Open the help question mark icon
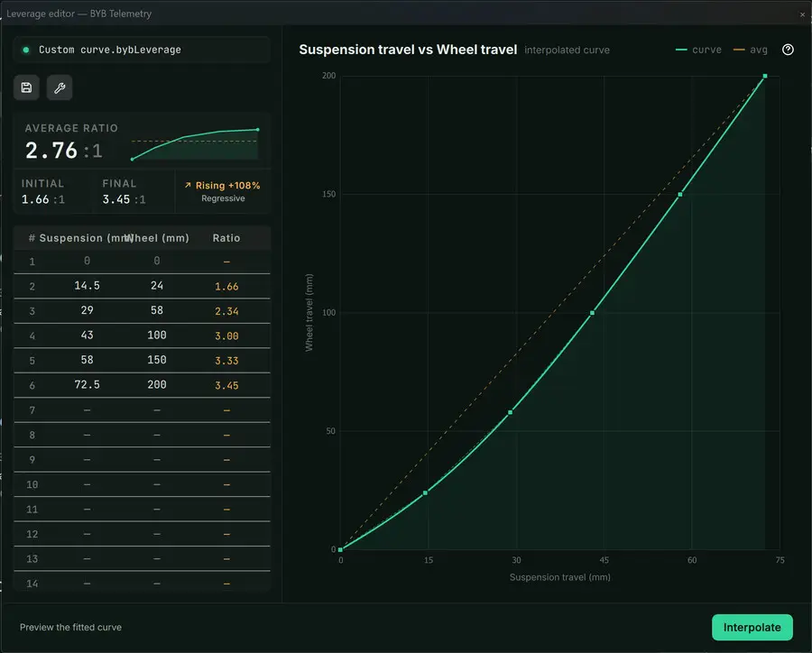Screen dimensions: 812x653 [x=788, y=50]
